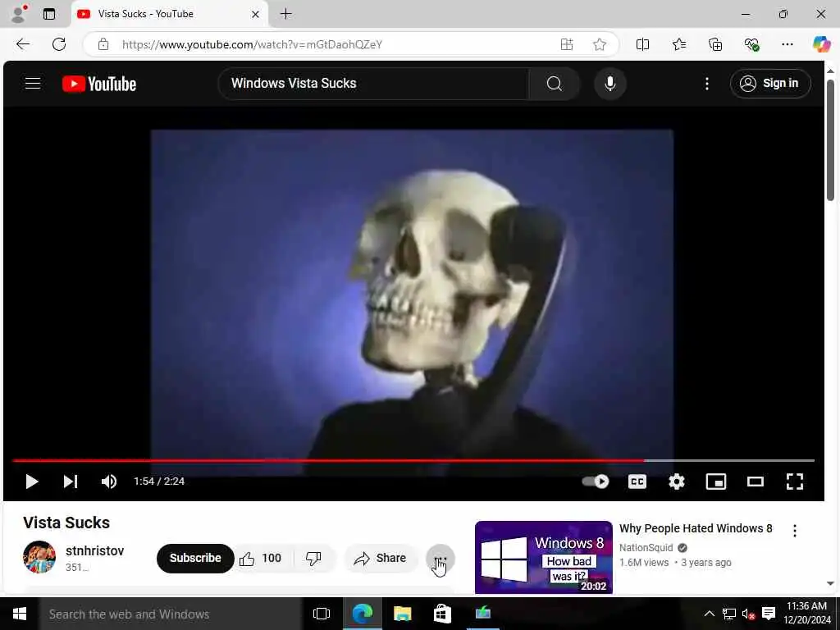Viewport: 840px width, 630px height.
Task: Open Task View on taskbar
Action: pos(322,614)
